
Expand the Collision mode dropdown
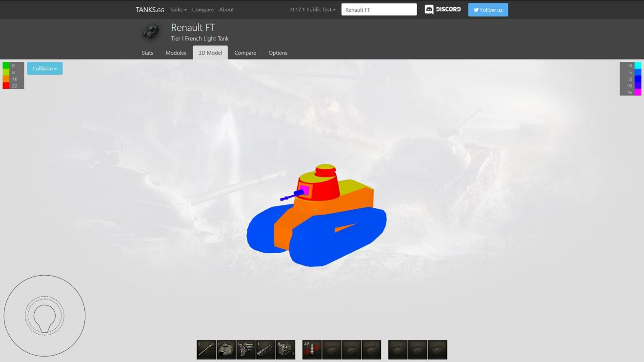click(x=44, y=69)
